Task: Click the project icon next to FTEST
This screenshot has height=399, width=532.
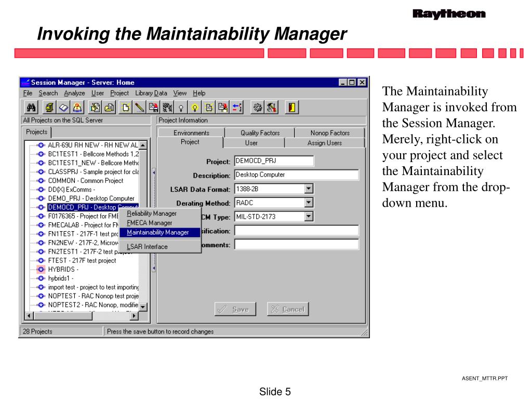Action: point(41,260)
